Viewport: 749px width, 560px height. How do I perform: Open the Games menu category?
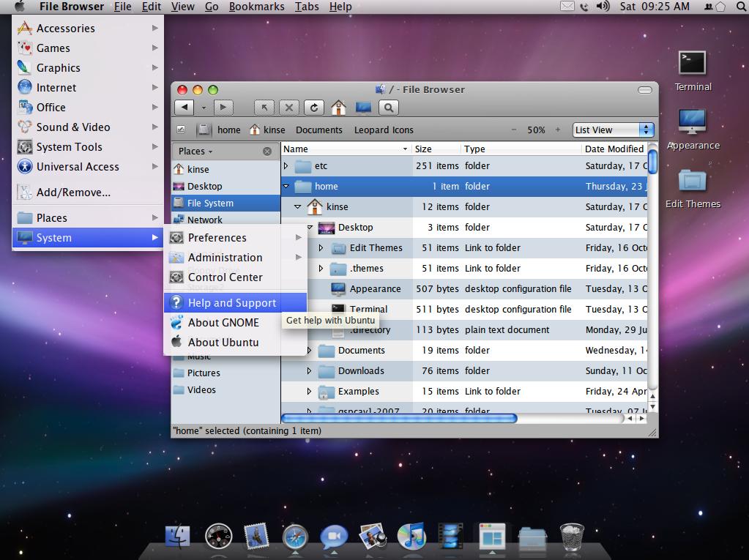click(x=88, y=48)
